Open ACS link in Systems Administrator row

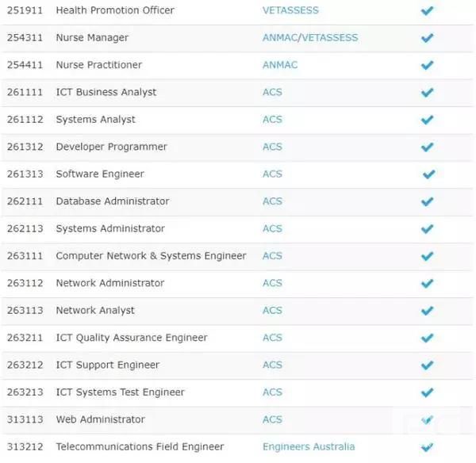pos(272,228)
